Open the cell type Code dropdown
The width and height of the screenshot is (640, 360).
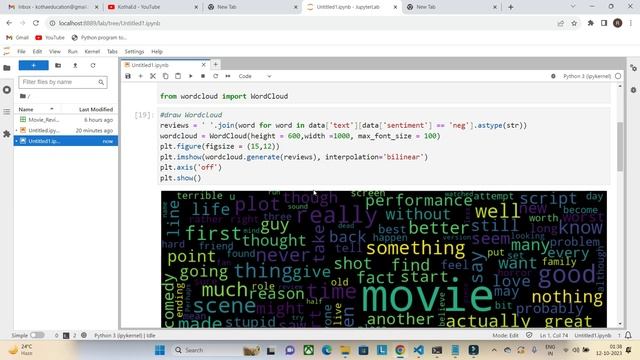click(x=255, y=76)
